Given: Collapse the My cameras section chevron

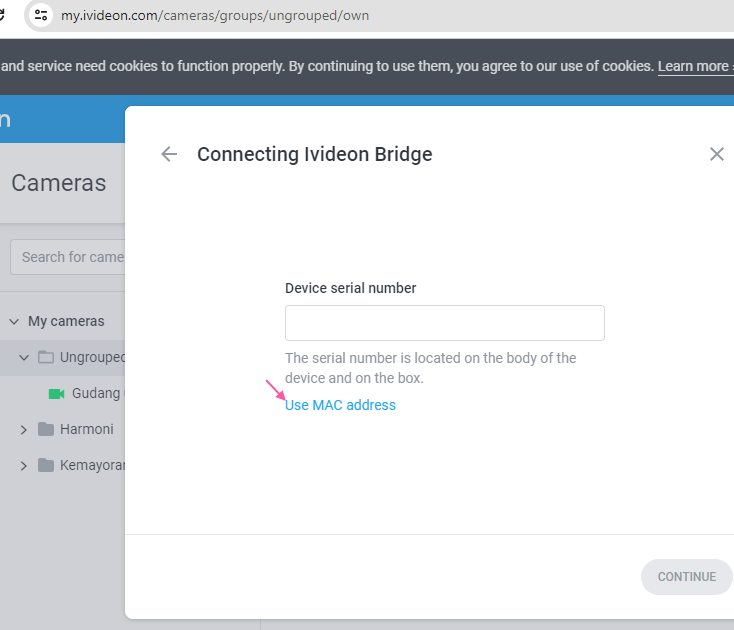Looking at the screenshot, I should tap(14, 322).
